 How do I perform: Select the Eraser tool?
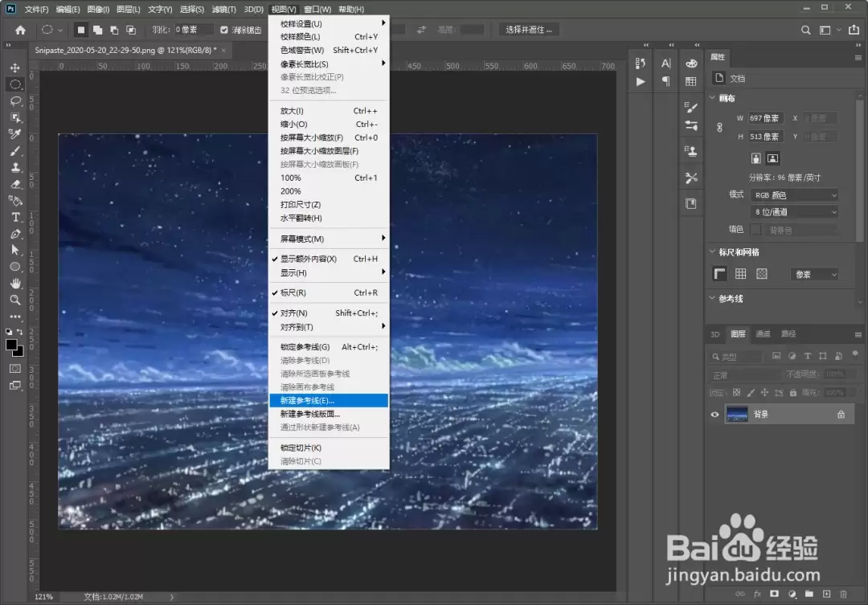pos(15,184)
